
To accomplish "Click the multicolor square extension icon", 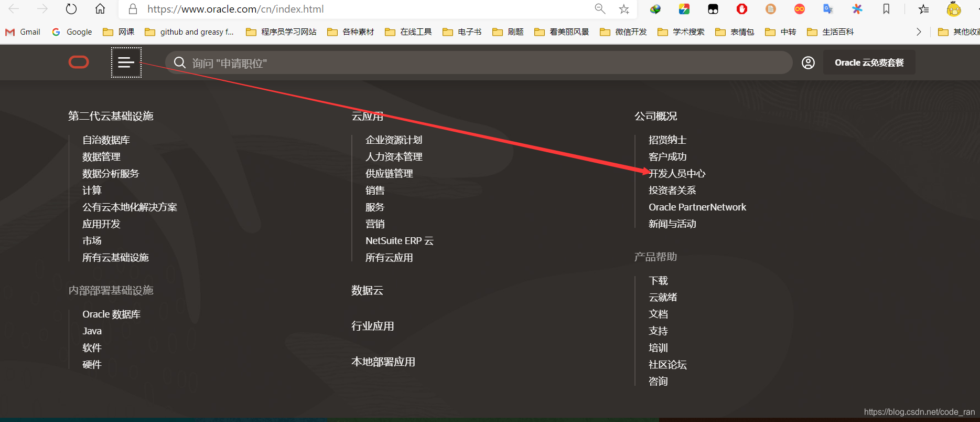I will coord(684,9).
